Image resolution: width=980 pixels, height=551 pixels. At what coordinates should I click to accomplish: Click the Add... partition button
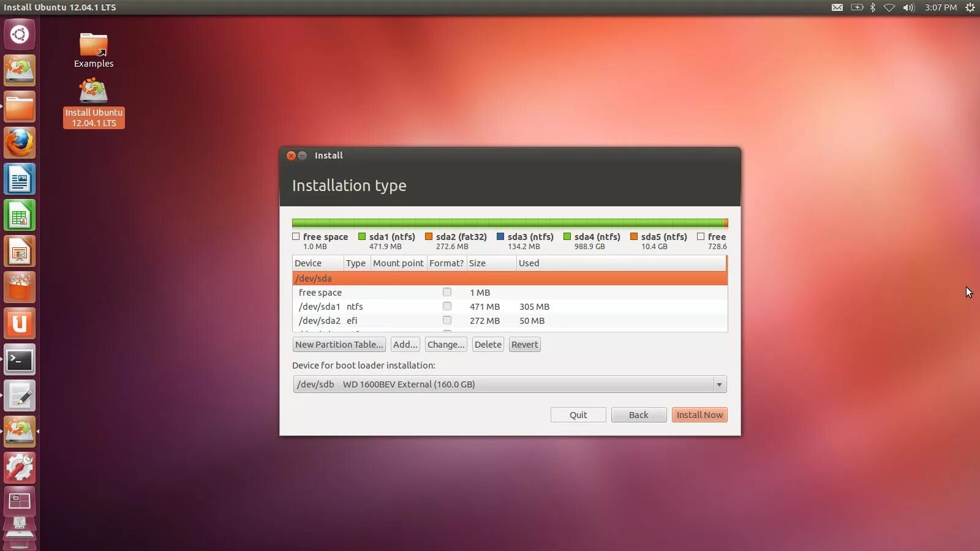[x=405, y=345]
